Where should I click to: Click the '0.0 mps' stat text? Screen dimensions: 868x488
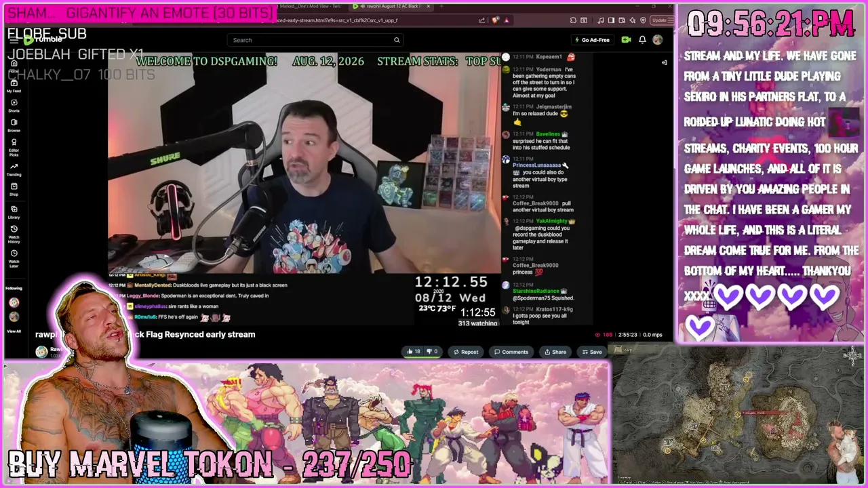(652, 335)
